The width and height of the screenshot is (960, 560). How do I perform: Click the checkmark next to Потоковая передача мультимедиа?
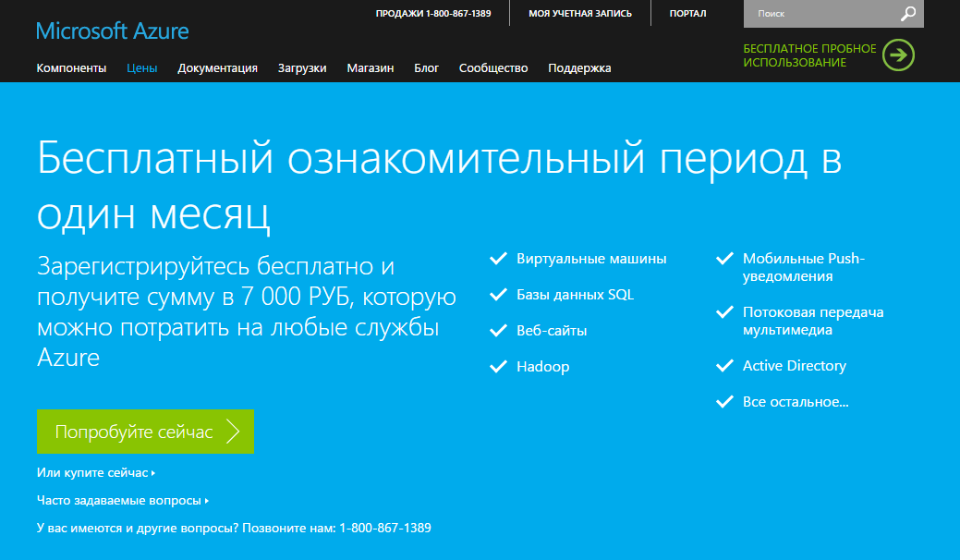pyautogui.click(x=725, y=312)
